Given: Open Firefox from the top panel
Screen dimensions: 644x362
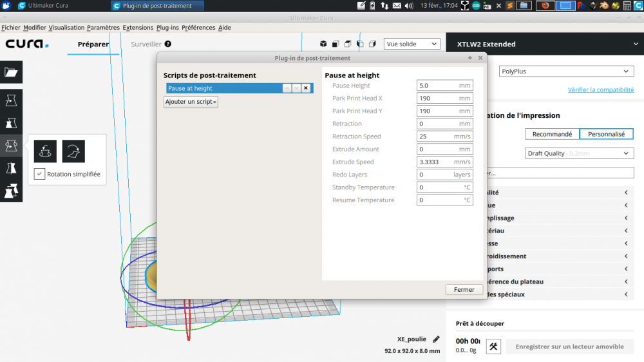Looking at the screenshot, I should 545,5.
